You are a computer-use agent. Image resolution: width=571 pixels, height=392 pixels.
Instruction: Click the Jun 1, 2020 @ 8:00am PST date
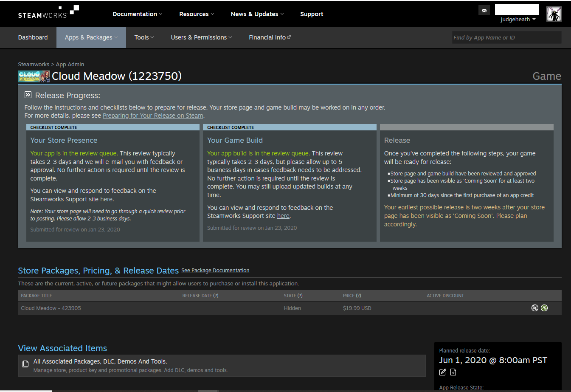[x=493, y=360]
